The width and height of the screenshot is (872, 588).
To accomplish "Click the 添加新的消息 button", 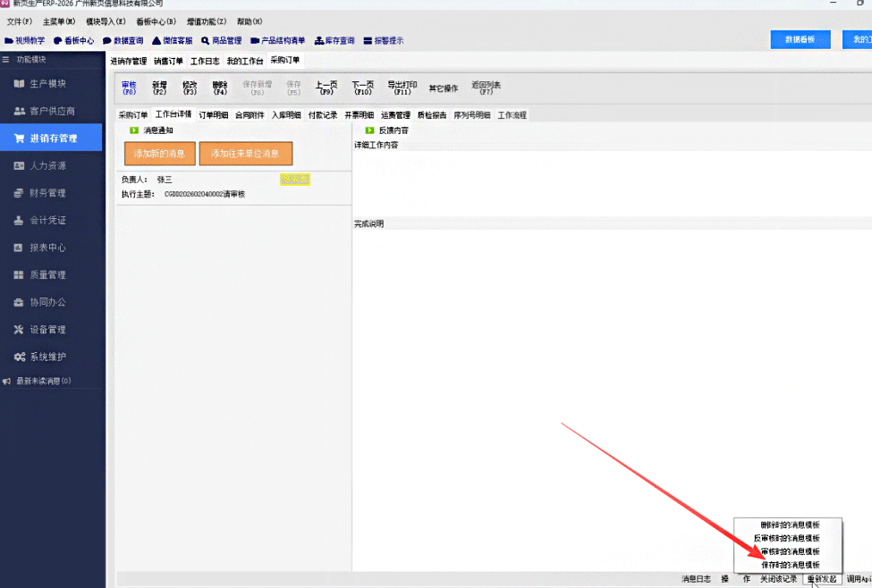I will [159, 154].
